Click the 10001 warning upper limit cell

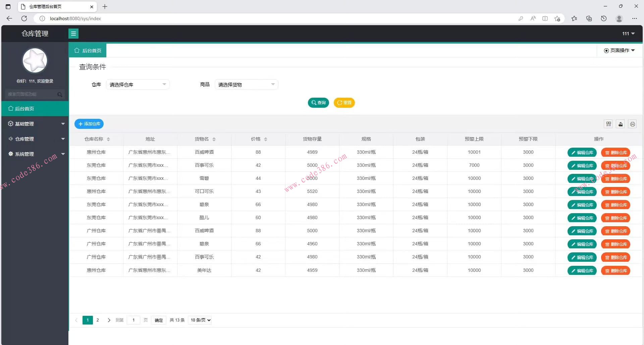(x=474, y=152)
